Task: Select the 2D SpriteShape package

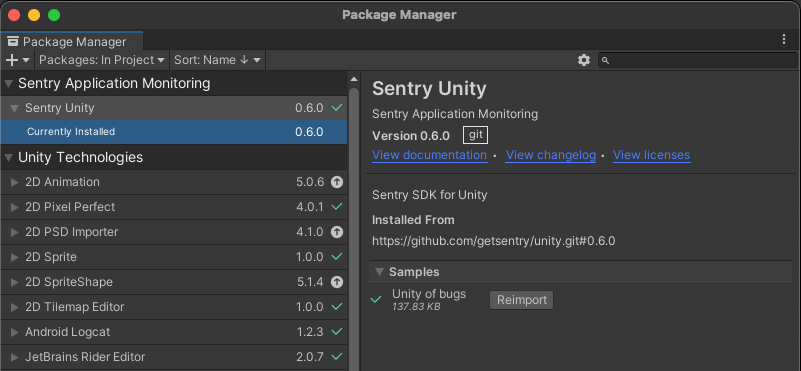Action: click(174, 282)
